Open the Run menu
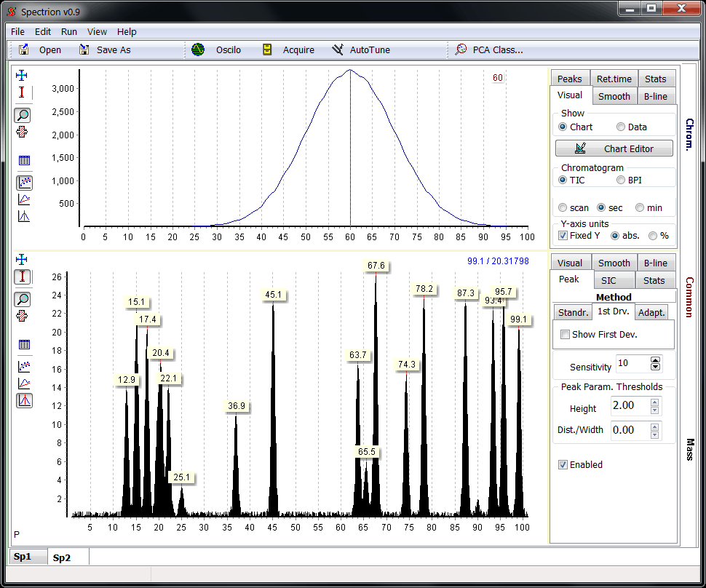Screen dimensions: 706x588 click(69, 32)
